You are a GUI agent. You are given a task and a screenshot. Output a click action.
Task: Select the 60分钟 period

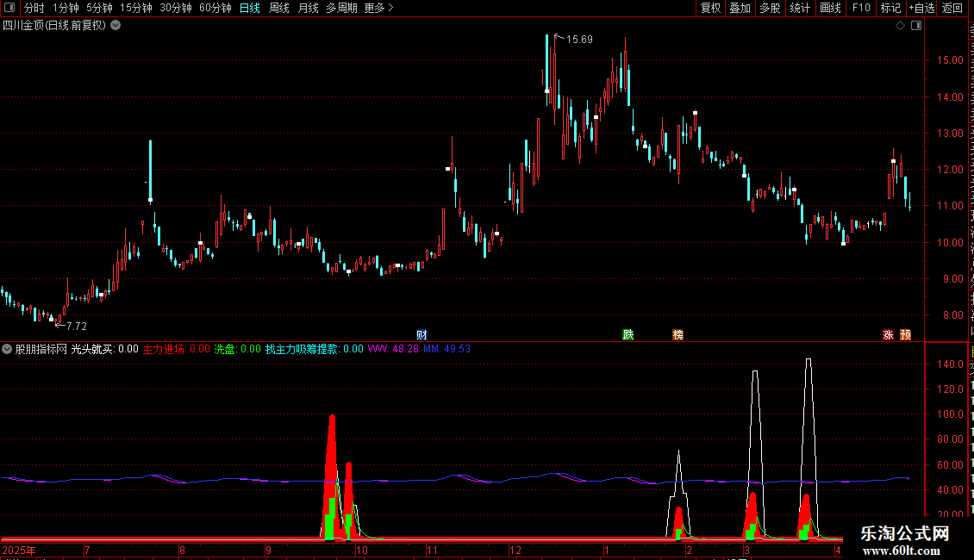(x=215, y=8)
